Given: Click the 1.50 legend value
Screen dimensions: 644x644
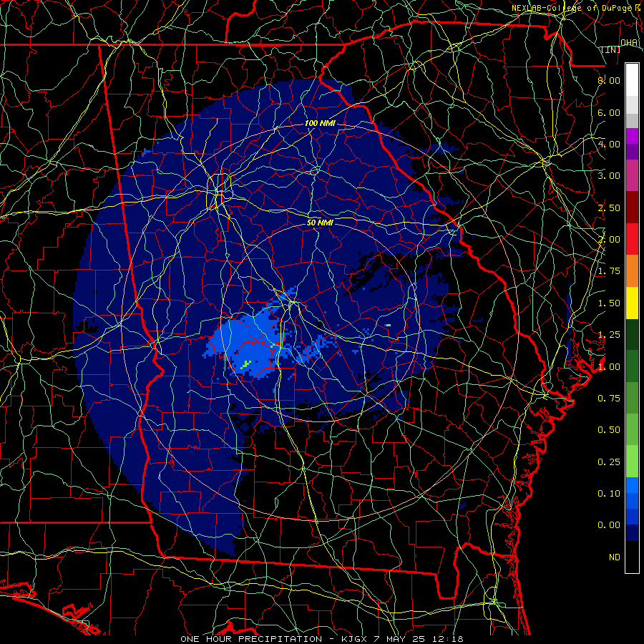Looking at the screenshot, I should (x=609, y=303).
